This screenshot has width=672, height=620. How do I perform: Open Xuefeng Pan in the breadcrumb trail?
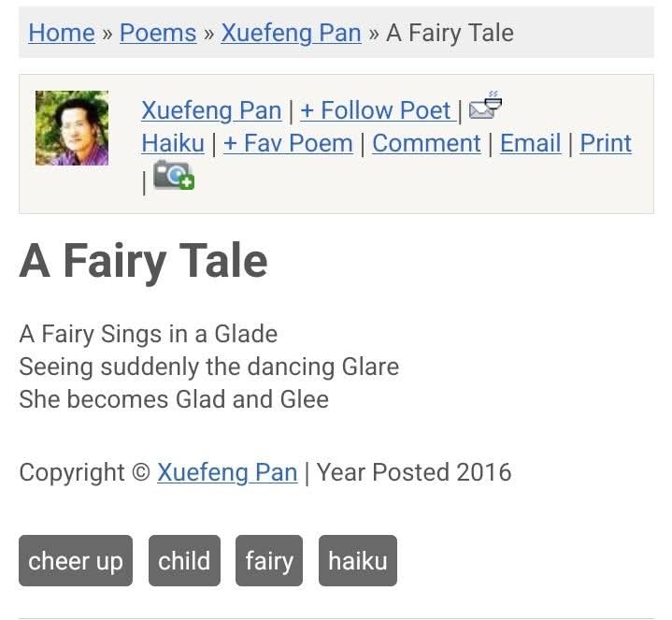coord(291,33)
